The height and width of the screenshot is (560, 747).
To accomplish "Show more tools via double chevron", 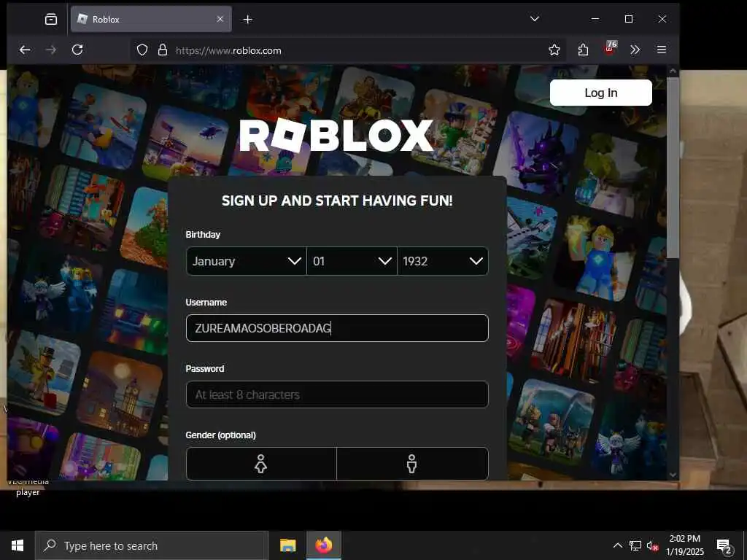I will tap(635, 50).
